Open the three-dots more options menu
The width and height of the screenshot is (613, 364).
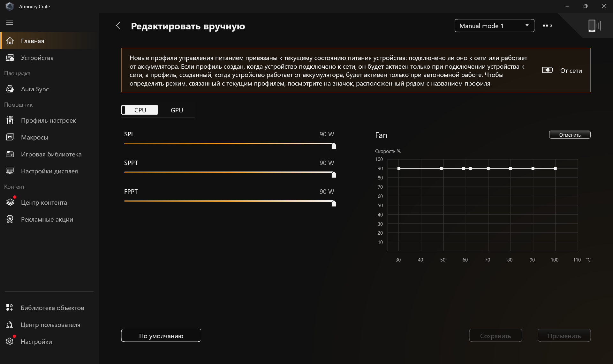pyautogui.click(x=547, y=26)
